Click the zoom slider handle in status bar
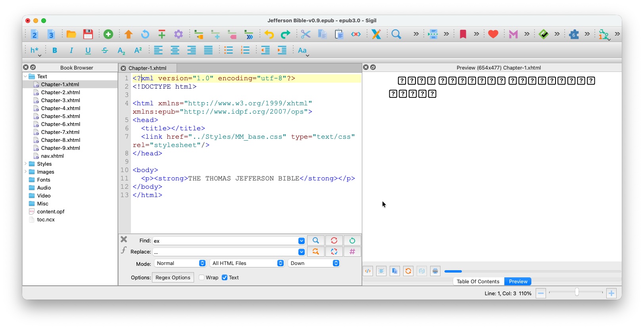The width and height of the screenshot is (644, 329). point(577,292)
